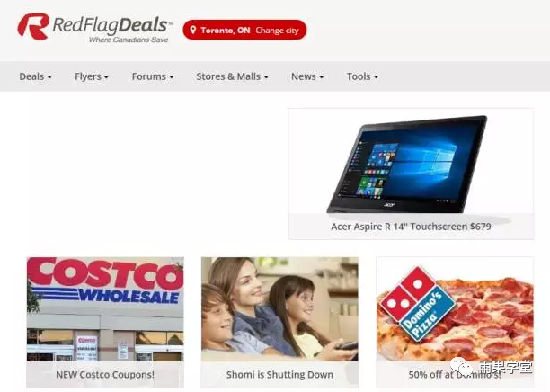Click the Toronto, ON location button
The image size is (550, 392).
click(244, 30)
